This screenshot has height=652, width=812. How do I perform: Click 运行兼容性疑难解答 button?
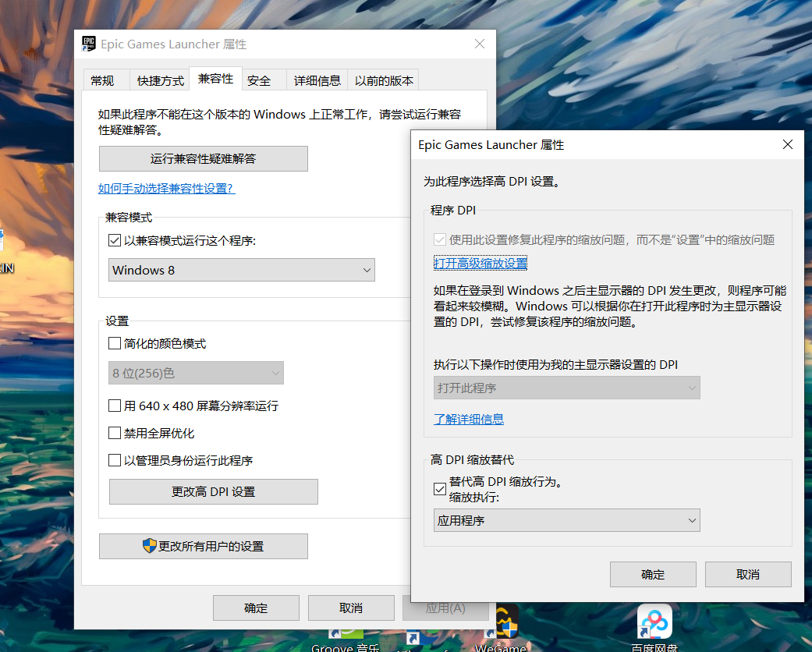click(204, 158)
